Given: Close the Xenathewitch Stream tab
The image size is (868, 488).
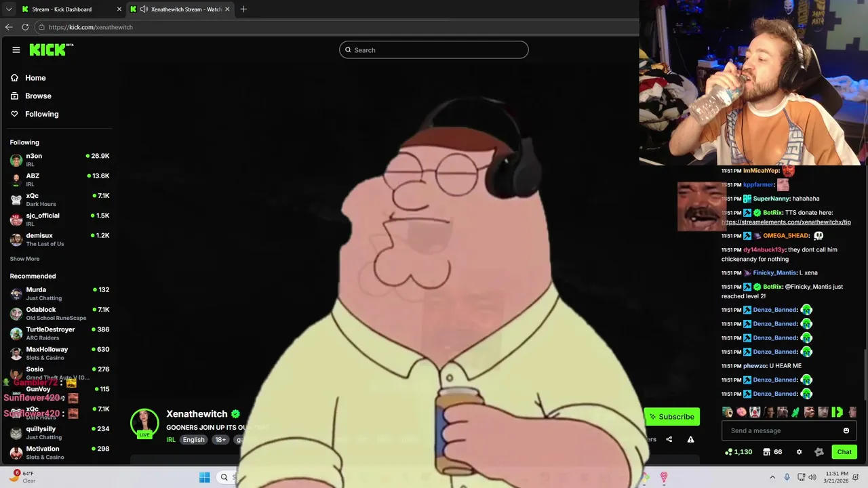Looking at the screenshot, I should [x=227, y=9].
